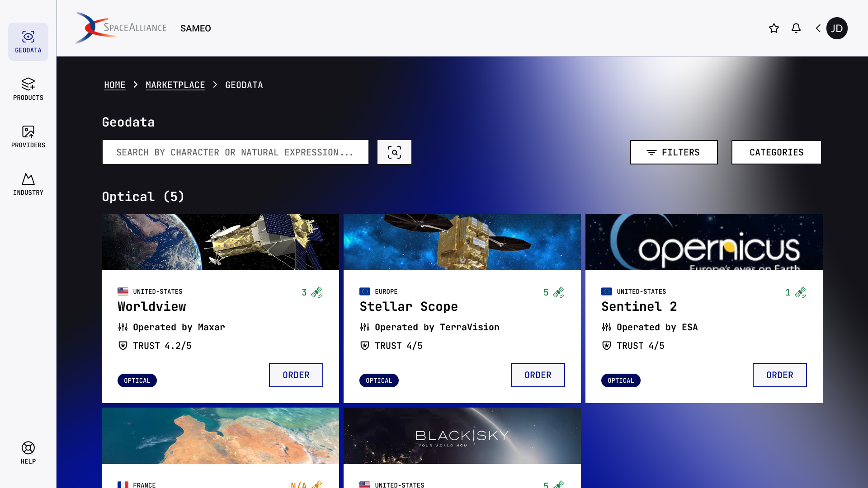
Task: Click the GEODATA breadcrumb text
Action: click(244, 85)
